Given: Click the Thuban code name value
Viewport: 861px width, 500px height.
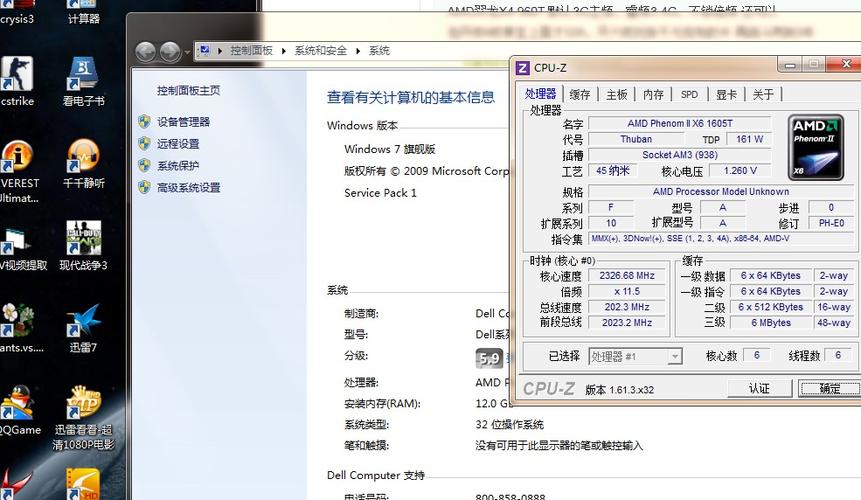Looking at the screenshot, I should (636, 139).
